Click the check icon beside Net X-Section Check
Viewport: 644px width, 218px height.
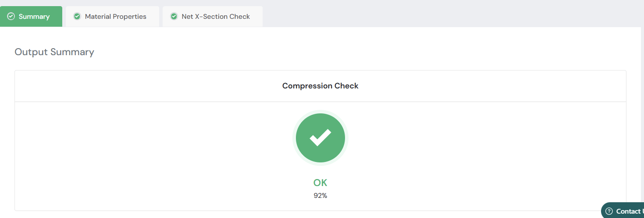174,17
